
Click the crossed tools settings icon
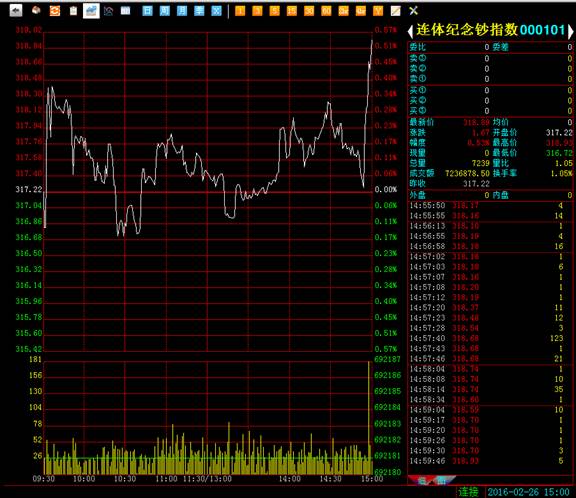(413, 11)
